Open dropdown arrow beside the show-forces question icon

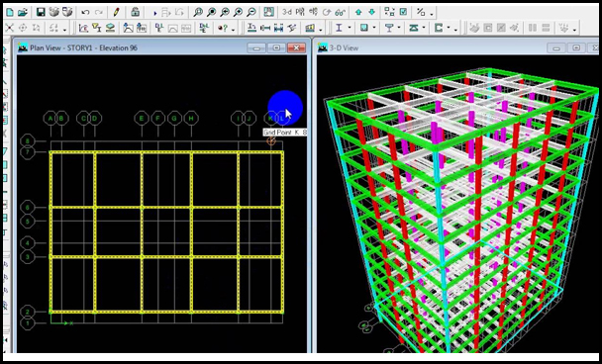pyautogui.click(x=235, y=29)
